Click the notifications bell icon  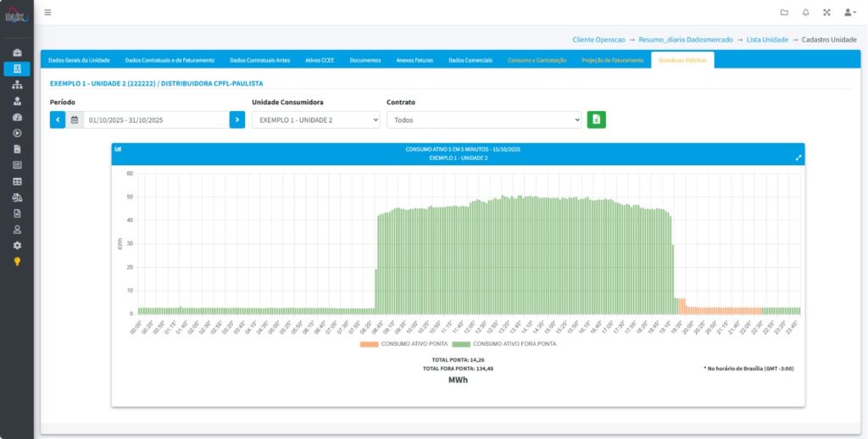point(805,12)
